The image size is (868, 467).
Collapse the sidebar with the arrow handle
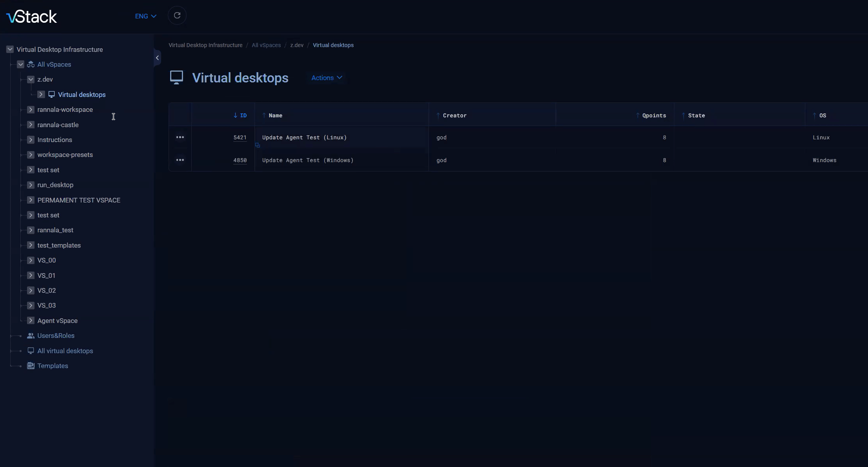click(157, 58)
